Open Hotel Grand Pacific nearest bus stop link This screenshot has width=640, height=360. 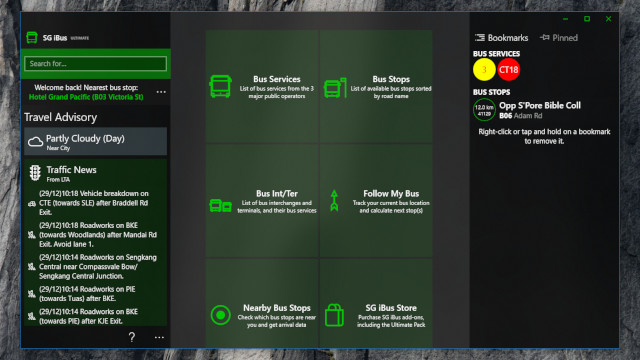(x=86, y=97)
